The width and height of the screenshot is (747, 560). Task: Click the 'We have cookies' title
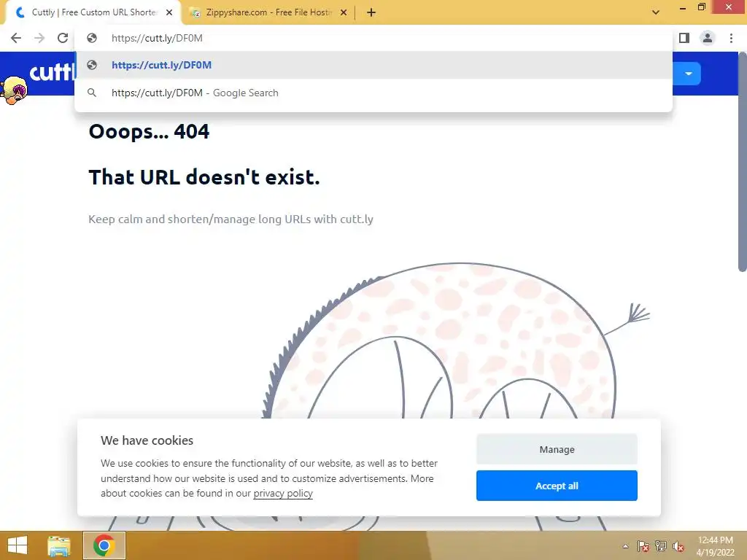pos(147,440)
